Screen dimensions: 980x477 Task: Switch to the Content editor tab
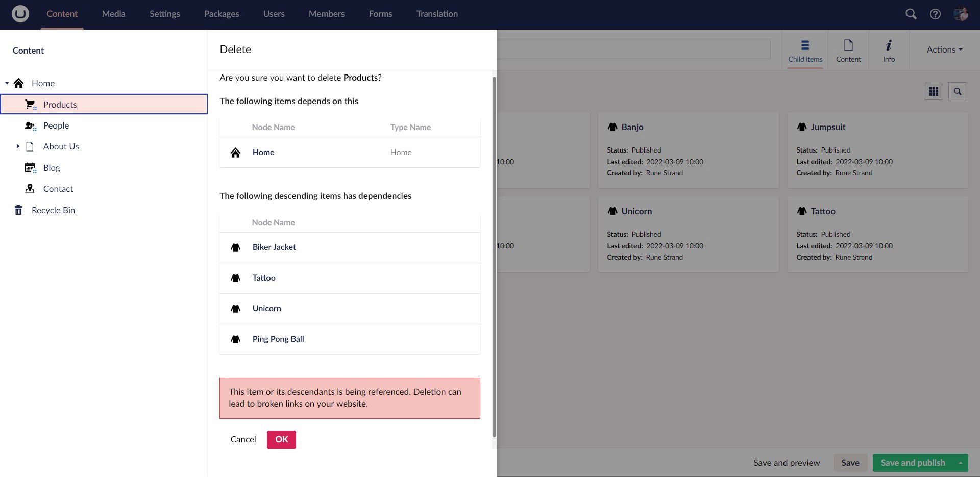pos(848,50)
